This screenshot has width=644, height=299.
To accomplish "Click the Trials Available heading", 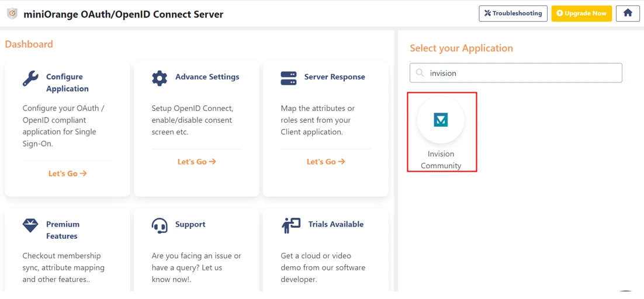I will point(336,224).
